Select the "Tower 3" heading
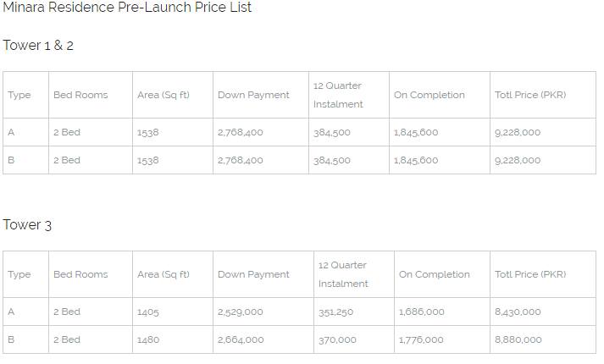604x364 pixels. (27, 225)
